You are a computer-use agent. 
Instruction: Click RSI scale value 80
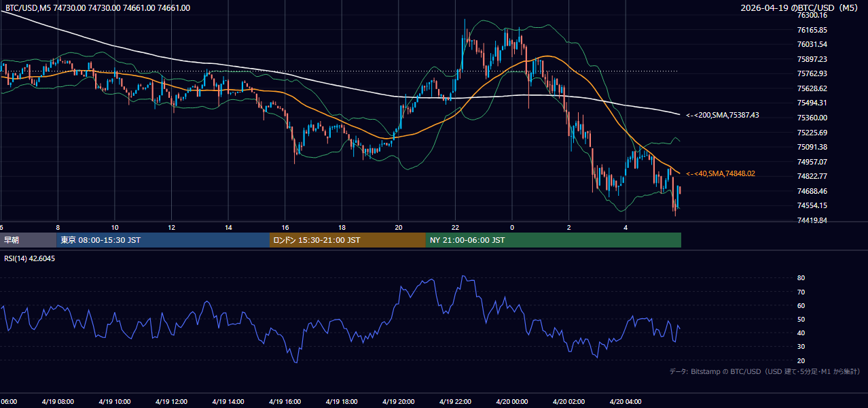tap(801, 278)
